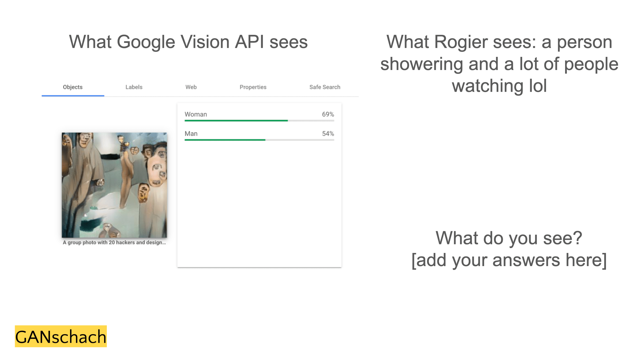Click the yellow GANschach label
This screenshot has height=357, width=644.
tap(61, 337)
